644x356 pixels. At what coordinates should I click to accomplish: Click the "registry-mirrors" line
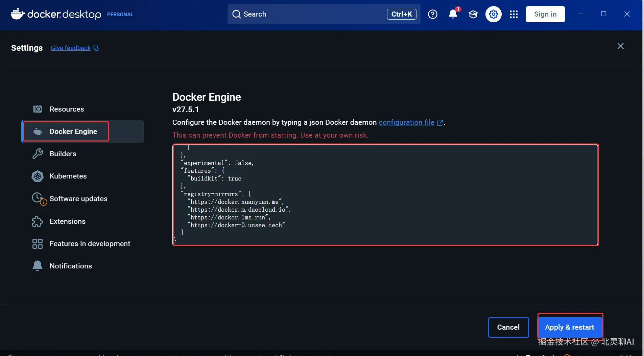coord(216,194)
